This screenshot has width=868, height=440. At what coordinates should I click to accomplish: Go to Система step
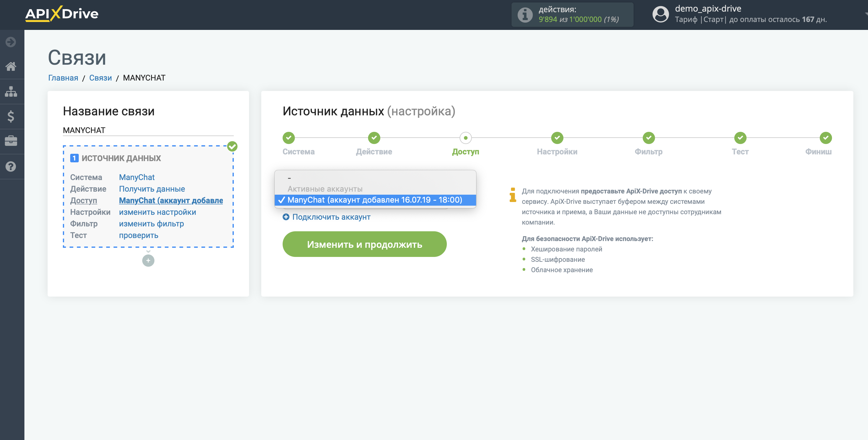click(289, 138)
